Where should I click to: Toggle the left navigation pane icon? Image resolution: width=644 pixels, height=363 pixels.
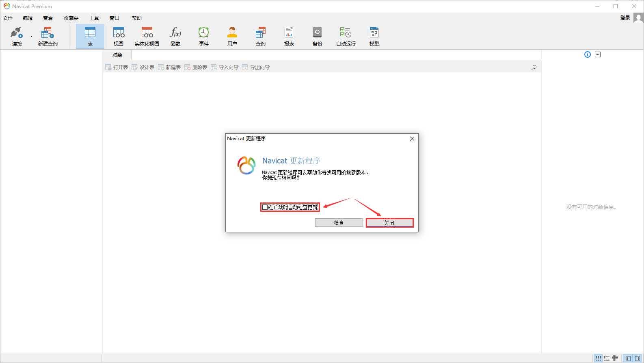pyautogui.click(x=628, y=358)
